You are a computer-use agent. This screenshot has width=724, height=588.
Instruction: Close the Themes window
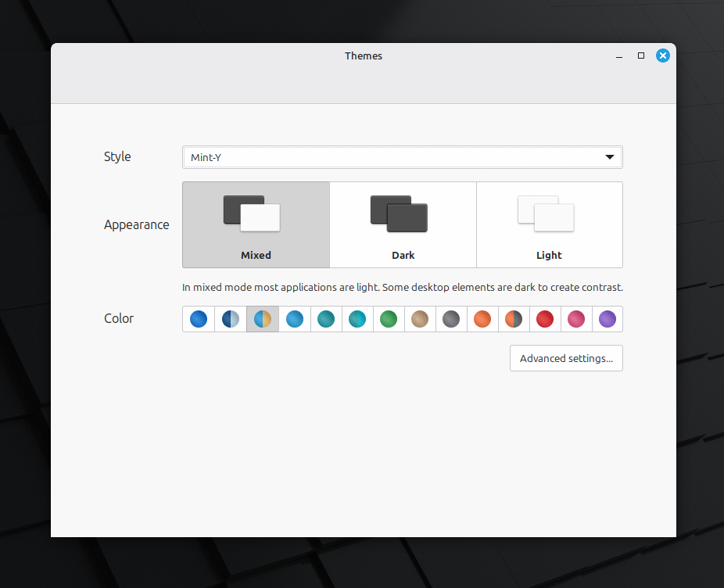pos(663,56)
